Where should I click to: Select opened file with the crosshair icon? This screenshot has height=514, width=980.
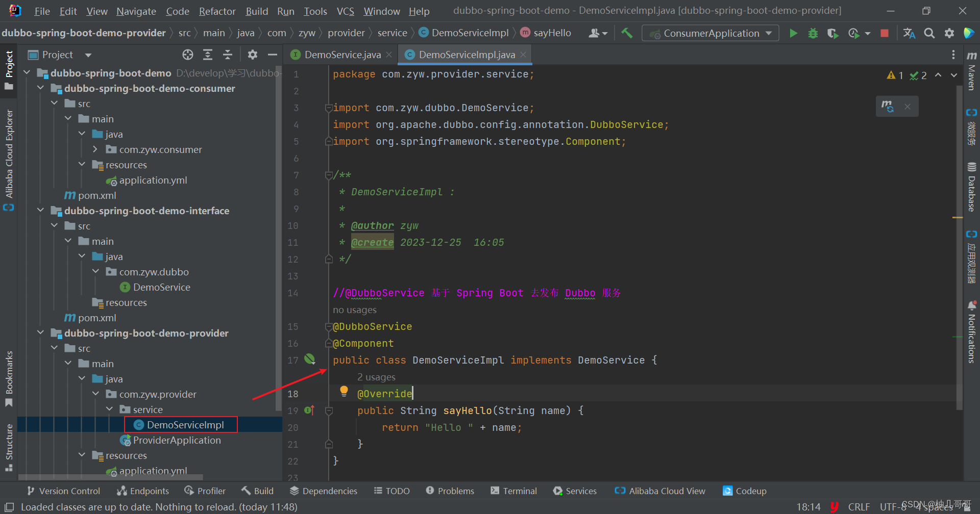pyautogui.click(x=188, y=55)
